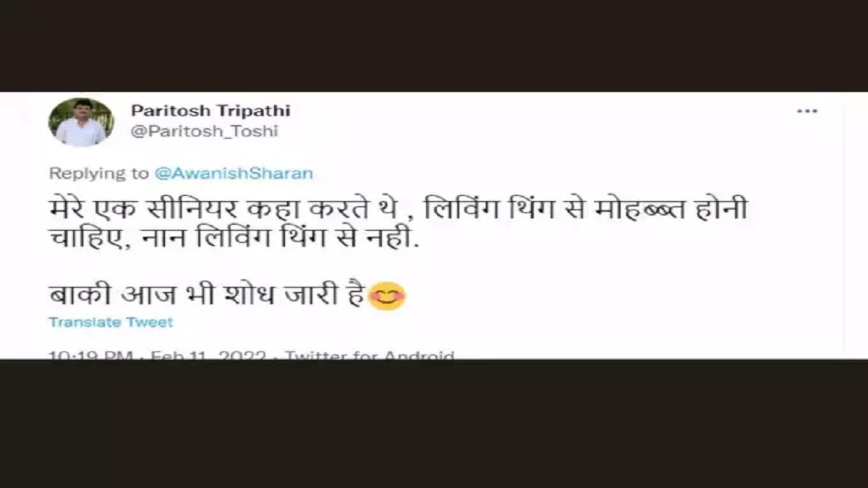
Task: Click the Translate Tweet link
Action: pyautogui.click(x=111, y=322)
